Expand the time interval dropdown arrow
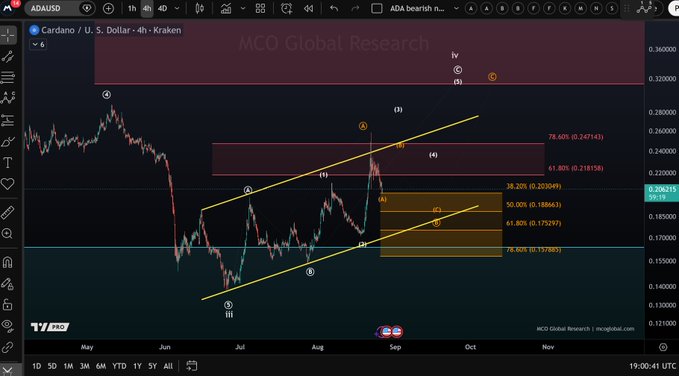The width and height of the screenshot is (679, 376). pyautogui.click(x=177, y=8)
